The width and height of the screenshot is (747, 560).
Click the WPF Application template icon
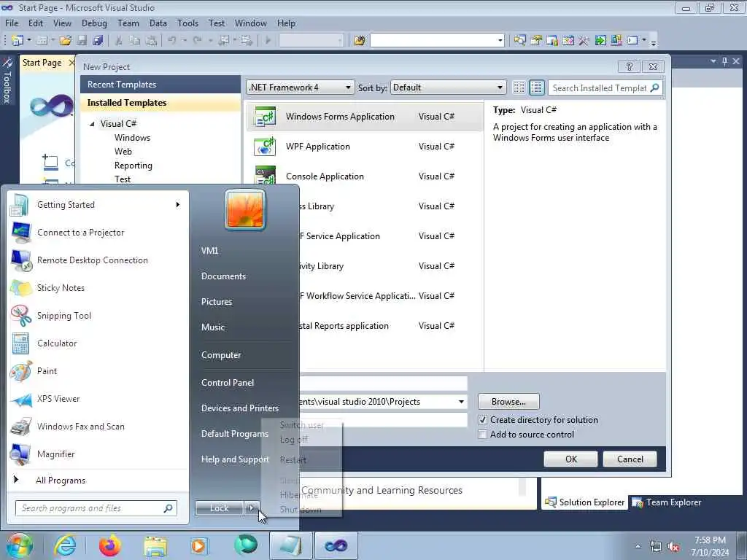point(265,147)
